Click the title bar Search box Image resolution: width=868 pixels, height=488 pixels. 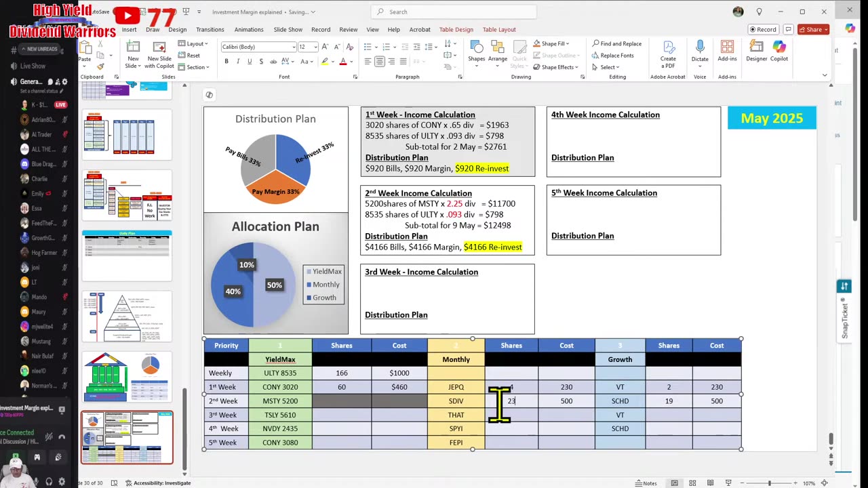(x=454, y=12)
